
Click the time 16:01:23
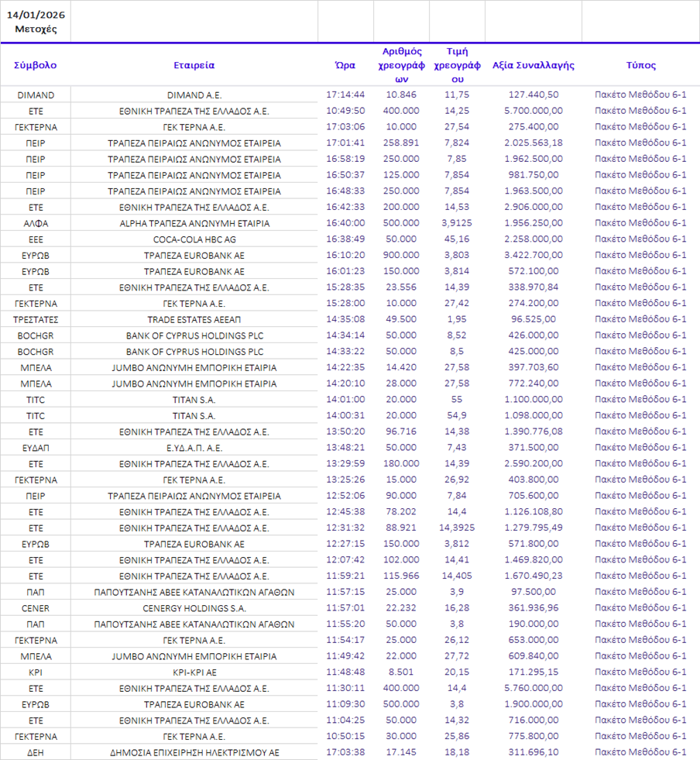click(x=345, y=270)
